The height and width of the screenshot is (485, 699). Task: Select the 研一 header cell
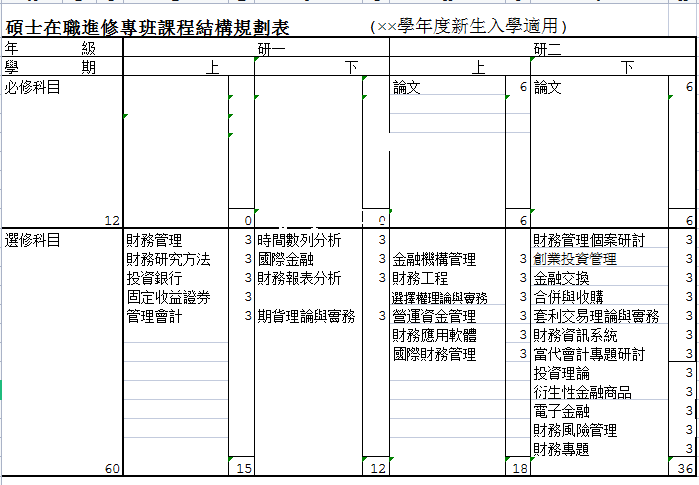(272, 49)
